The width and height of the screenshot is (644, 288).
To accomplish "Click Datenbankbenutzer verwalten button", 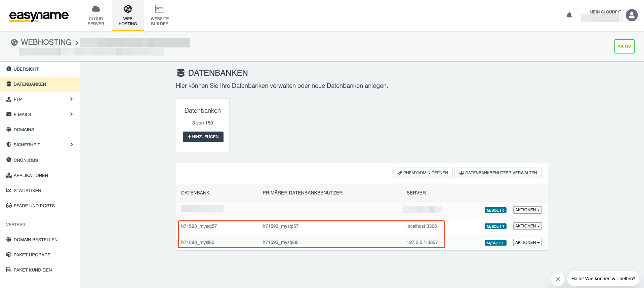I will 498,173.
